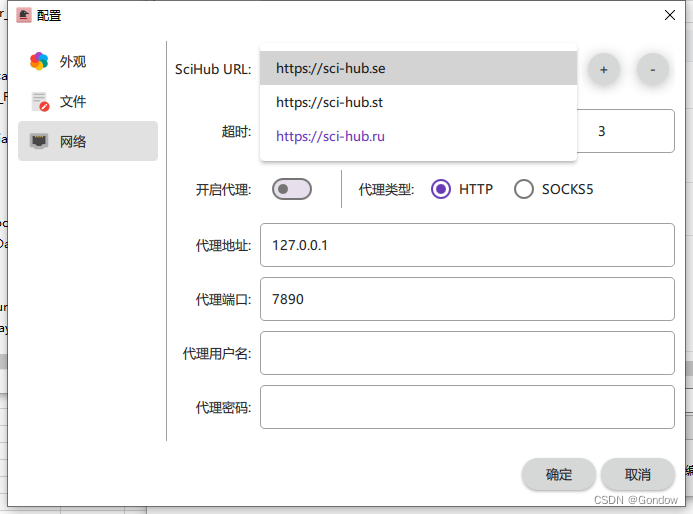
Task: Select HTTP proxy type
Action: 441,189
